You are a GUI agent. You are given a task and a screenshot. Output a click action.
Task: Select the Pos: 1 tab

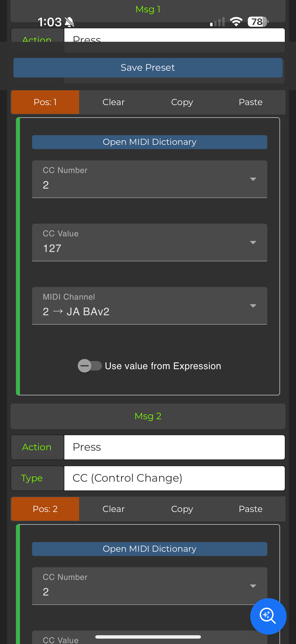45,102
